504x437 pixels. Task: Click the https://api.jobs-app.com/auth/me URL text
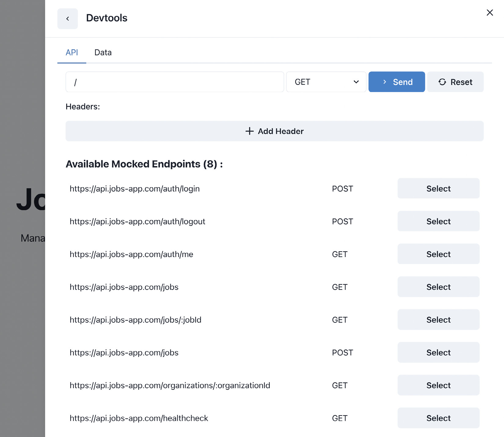[x=131, y=254]
